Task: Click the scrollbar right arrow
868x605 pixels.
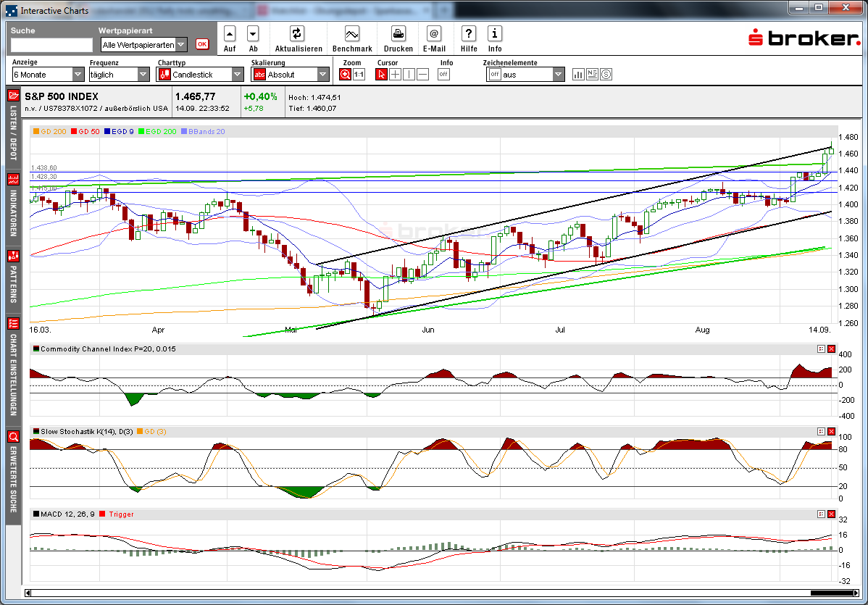Action: [x=856, y=593]
